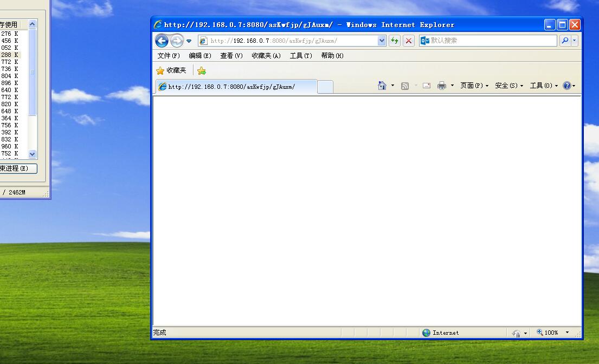Click the RSS feeds icon
Screen dimensions: 599x364
pyautogui.click(x=405, y=86)
